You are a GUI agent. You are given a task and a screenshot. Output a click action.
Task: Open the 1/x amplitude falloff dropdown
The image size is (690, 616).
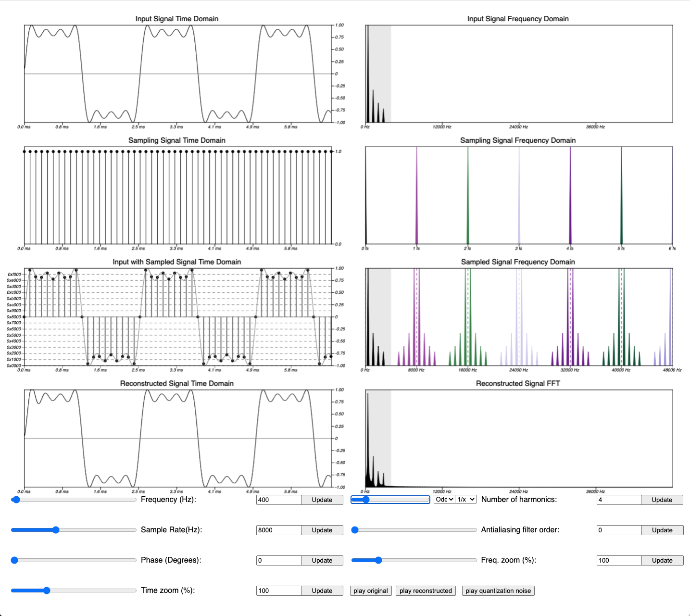466,500
